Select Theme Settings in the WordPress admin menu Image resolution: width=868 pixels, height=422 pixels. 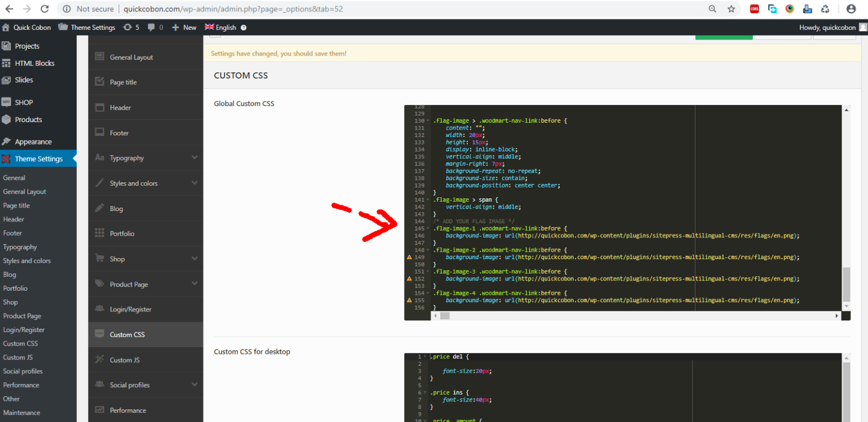(x=38, y=159)
